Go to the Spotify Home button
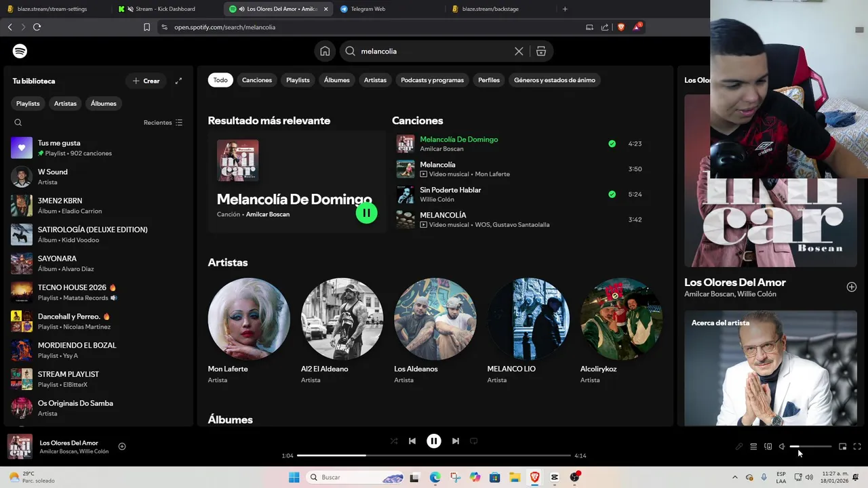868x488 pixels. (325, 51)
